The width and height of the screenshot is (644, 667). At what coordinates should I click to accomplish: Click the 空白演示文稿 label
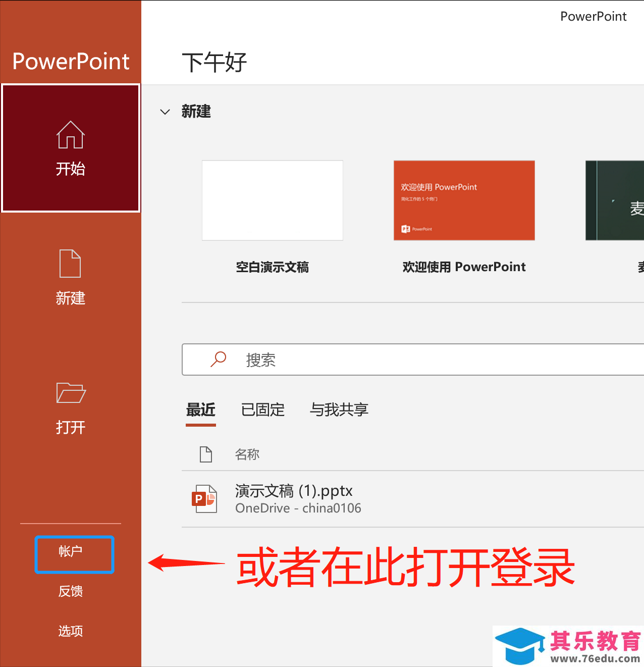pos(273,267)
